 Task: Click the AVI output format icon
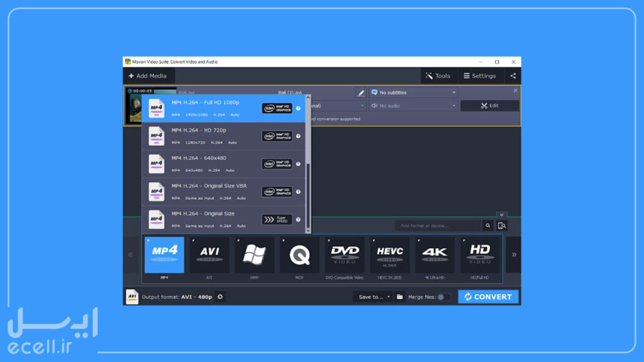132,297
